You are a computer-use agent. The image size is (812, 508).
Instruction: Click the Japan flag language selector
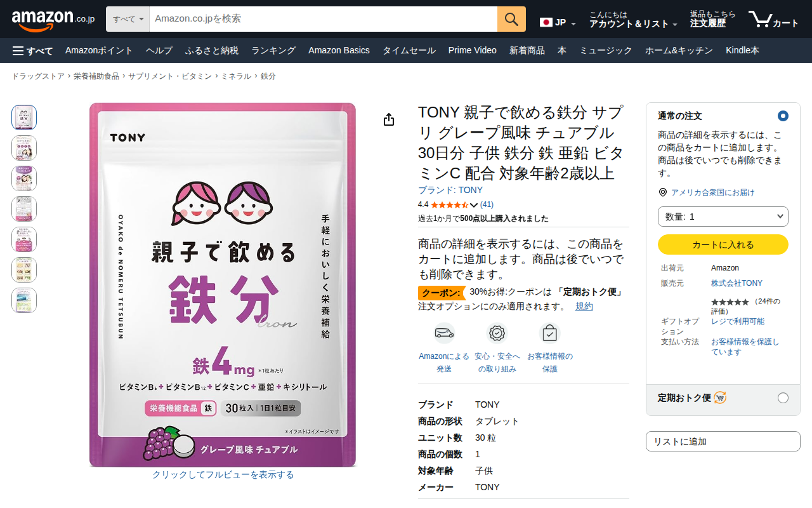coord(558,22)
